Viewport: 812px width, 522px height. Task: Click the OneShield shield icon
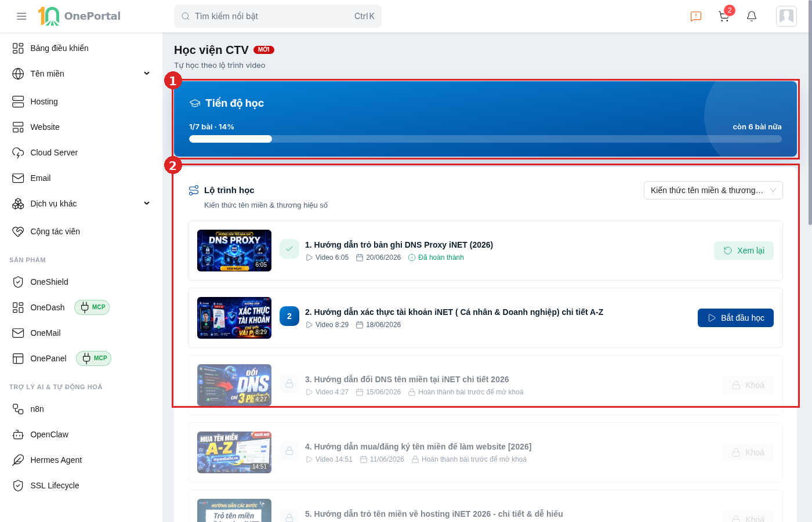click(x=18, y=282)
